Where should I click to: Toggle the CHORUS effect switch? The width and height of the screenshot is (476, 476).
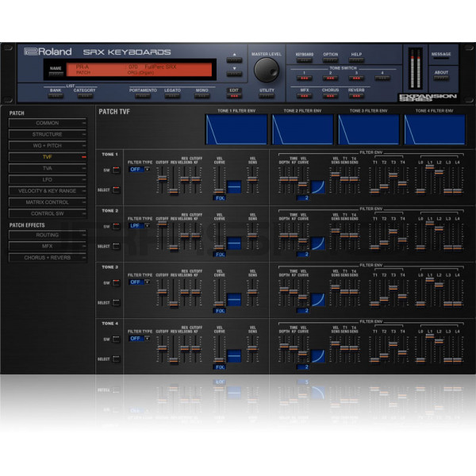coord(330,96)
